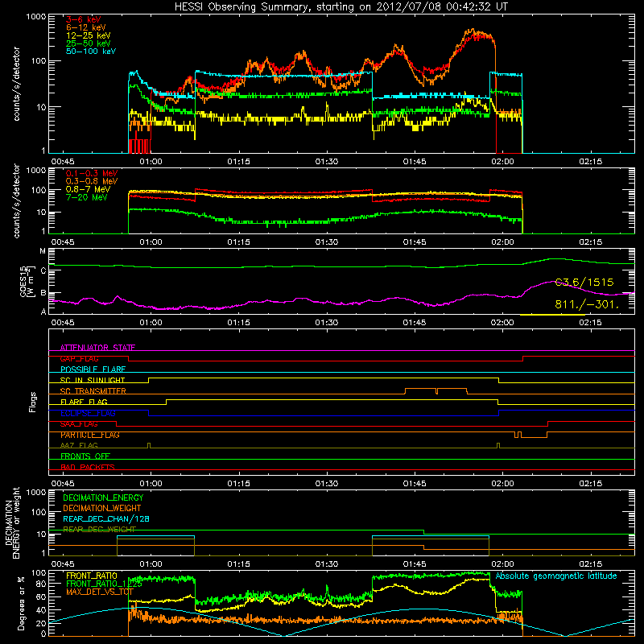Click the '00:45' tick below the top panel
The width and height of the screenshot is (644, 644).
63,162
